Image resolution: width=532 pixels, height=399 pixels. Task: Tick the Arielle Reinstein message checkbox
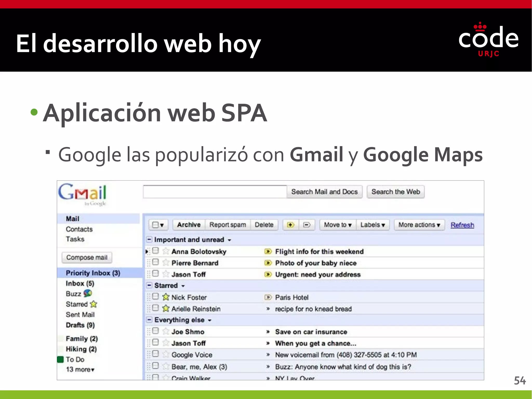click(155, 308)
